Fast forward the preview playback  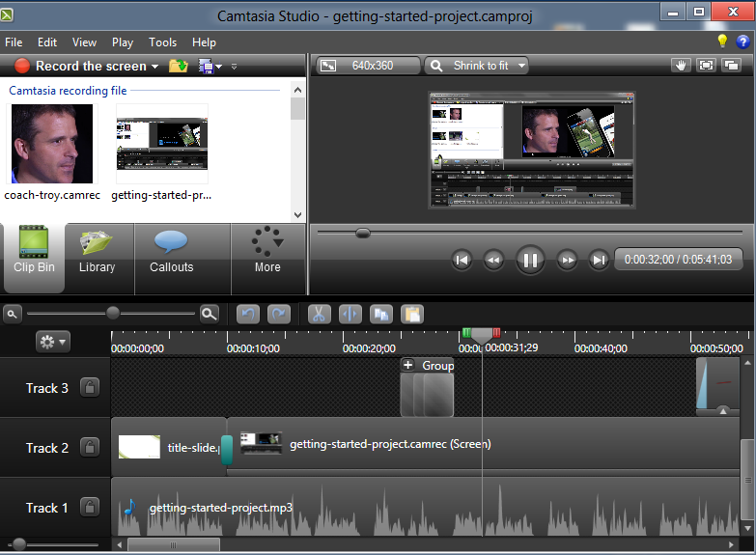(567, 261)
